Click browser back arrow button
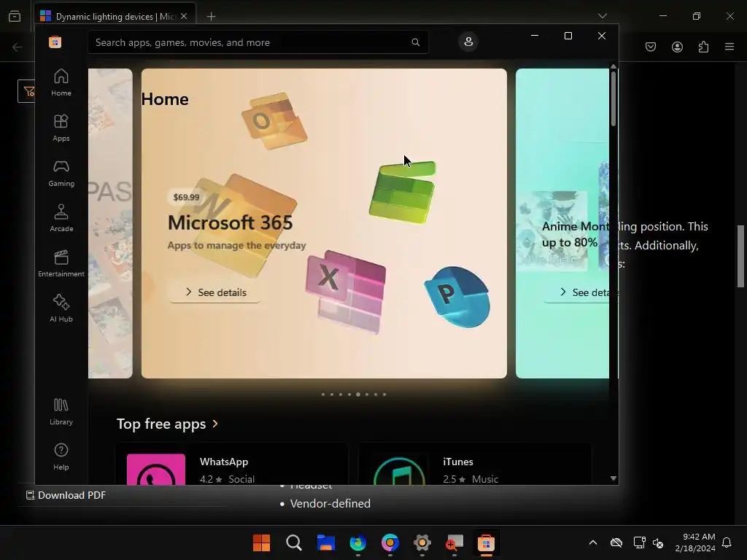Viewport: 747px width, 560px height. coord(18,47)
